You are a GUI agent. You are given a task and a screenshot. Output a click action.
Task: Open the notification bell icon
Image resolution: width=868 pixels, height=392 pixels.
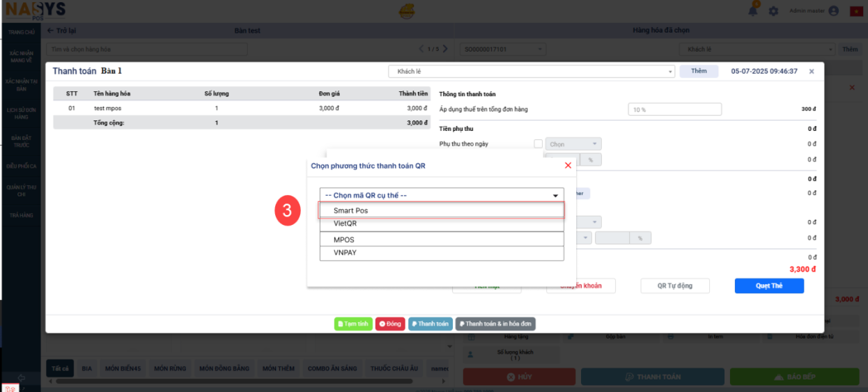click(x=754, y=10)
